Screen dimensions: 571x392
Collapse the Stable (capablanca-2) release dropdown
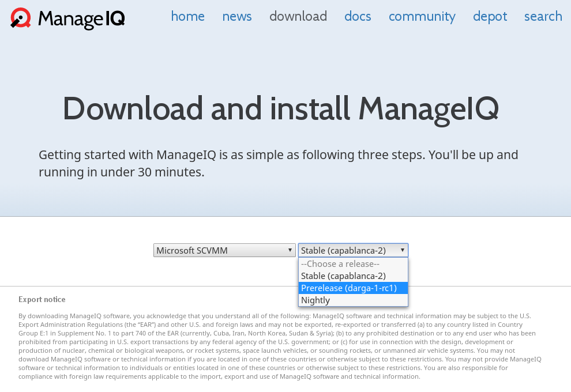353,250
